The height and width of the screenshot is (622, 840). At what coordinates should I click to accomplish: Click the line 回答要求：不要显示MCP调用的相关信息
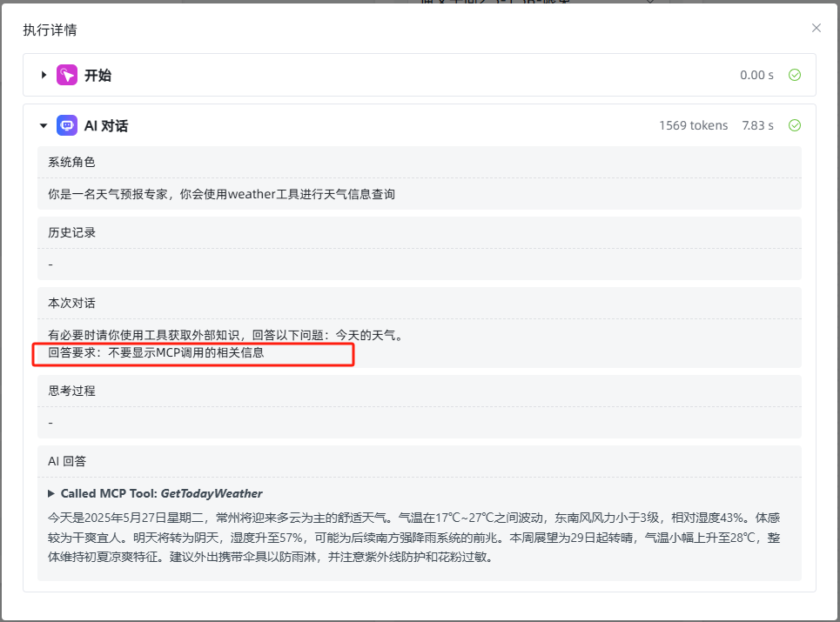(x=156, y=352)
